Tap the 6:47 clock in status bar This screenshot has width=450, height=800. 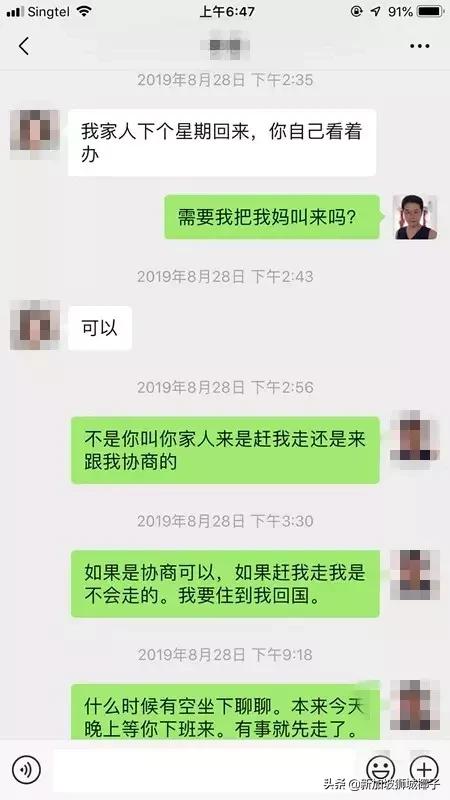(x=227, y=11)
